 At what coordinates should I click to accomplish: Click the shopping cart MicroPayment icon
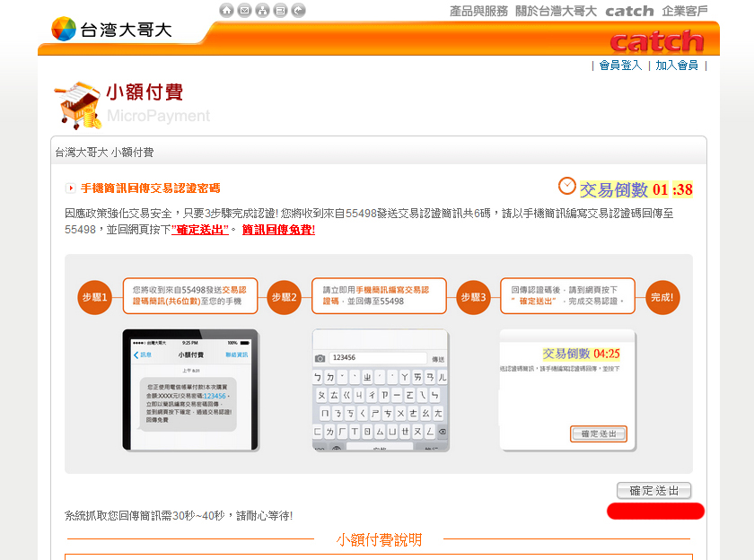77,105
